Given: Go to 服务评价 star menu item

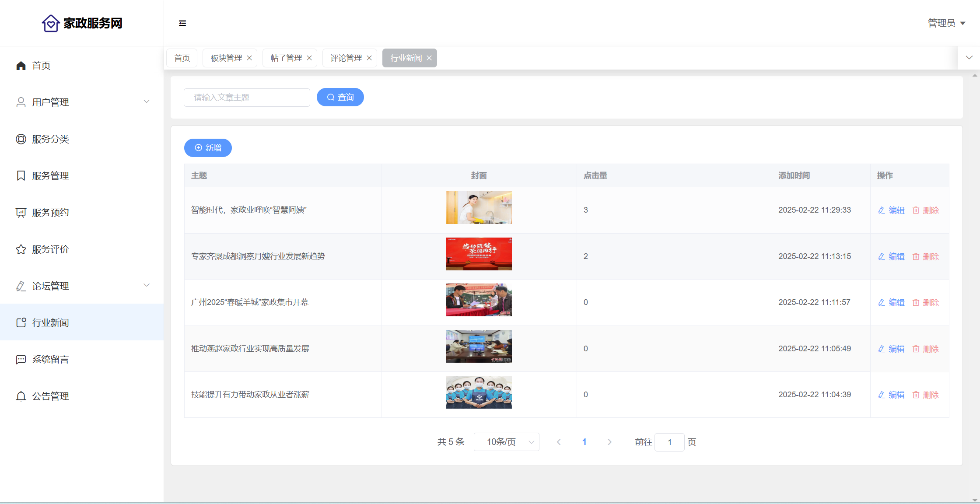Looking at the screenshot, I should pyautogui.click(x=50, y=249).
